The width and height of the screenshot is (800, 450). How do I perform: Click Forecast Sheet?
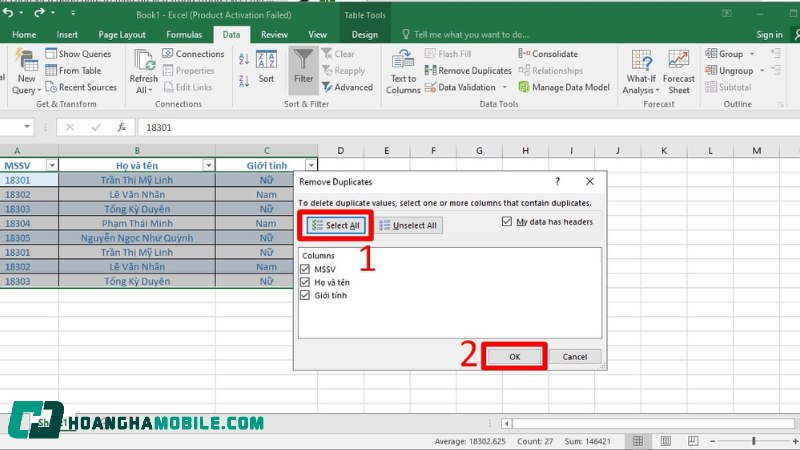tap(679, 72)
